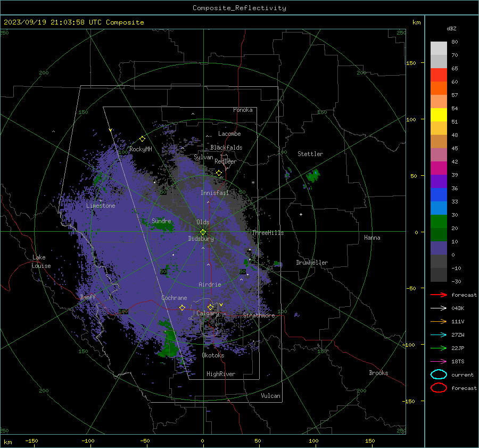This screenshot has height=448, width=479.
Task: Click the RedDeer city label
Action: (x=226, y=161)
